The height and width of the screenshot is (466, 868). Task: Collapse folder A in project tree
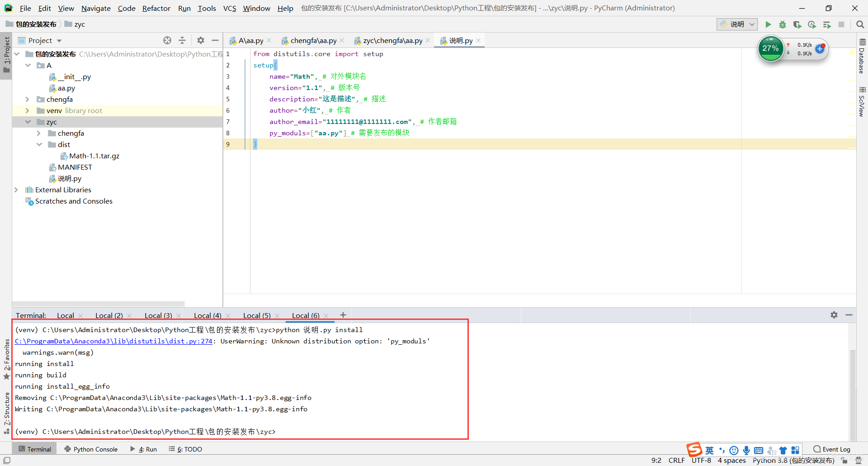(x=28, y=65)
